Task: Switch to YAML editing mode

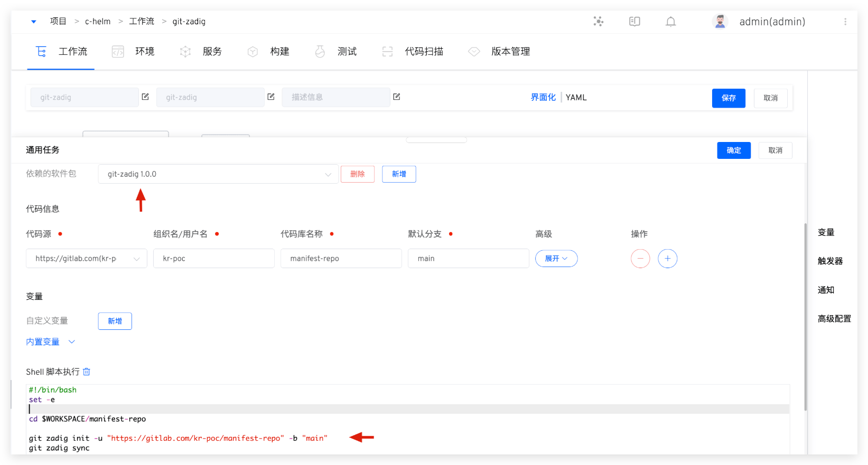Action: coord(576,98)
